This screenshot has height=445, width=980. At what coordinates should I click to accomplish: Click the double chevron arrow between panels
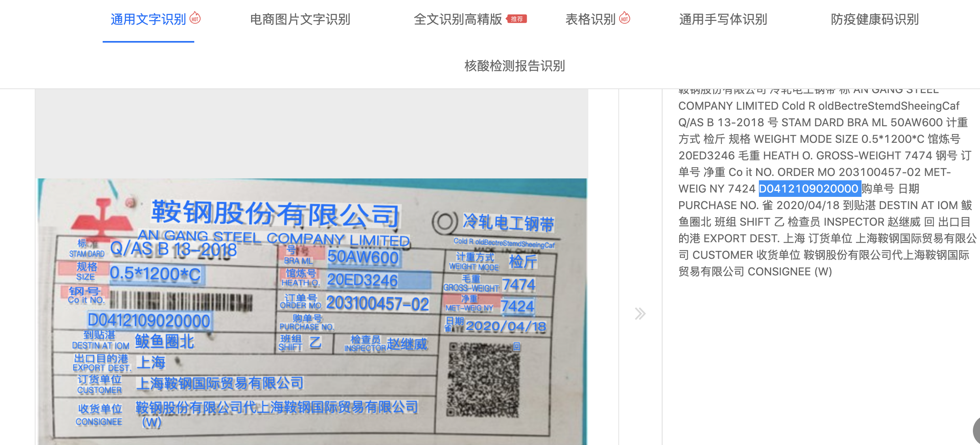pos(640,314)
